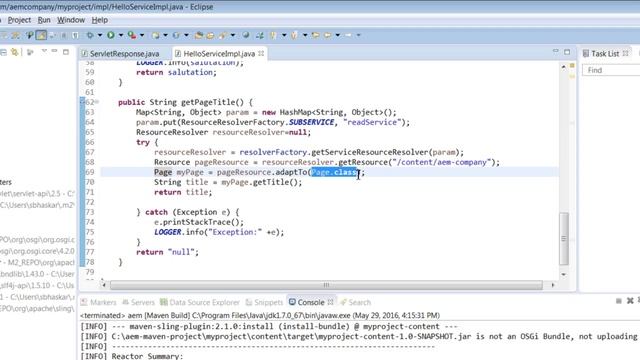Click the editor scroll down arrow
Viewport: 640px width, 360px height.
(564, 275)
